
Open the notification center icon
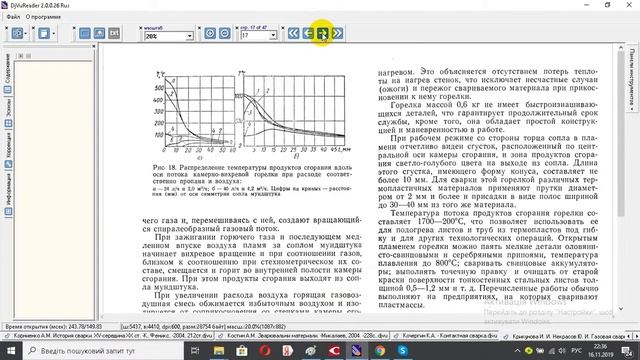[627, 351]
